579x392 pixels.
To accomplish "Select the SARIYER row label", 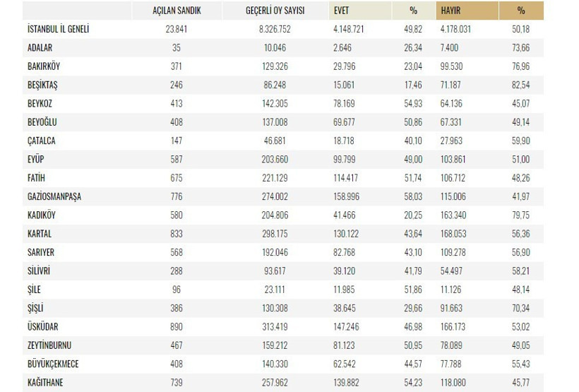I will tap(40, 252).
